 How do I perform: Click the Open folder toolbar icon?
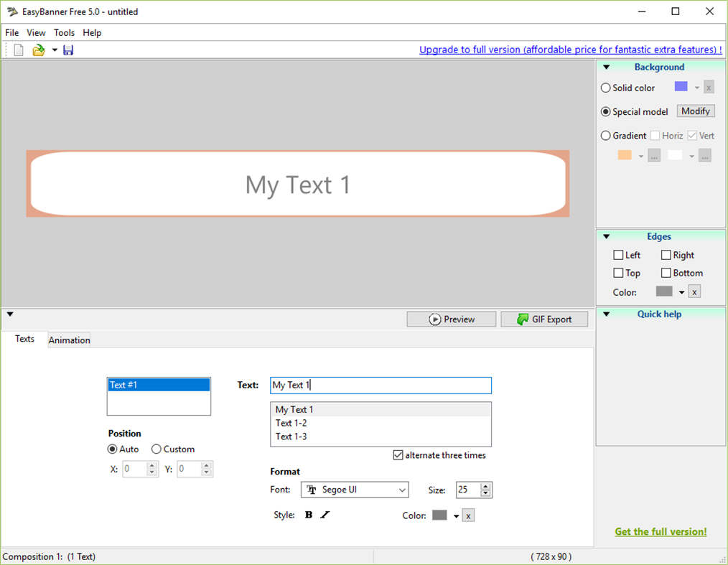pyautogui.click(x=39, y=50)
